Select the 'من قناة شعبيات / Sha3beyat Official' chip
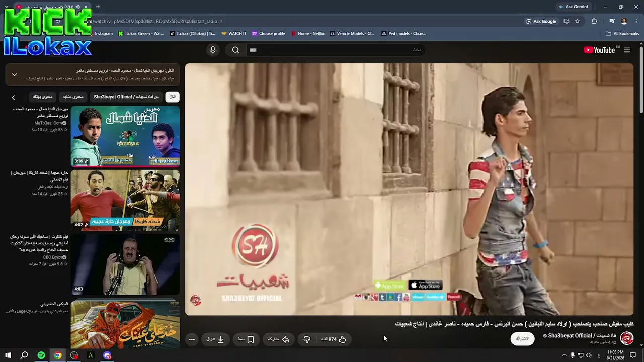644x362 pixels. pos(126,97)
